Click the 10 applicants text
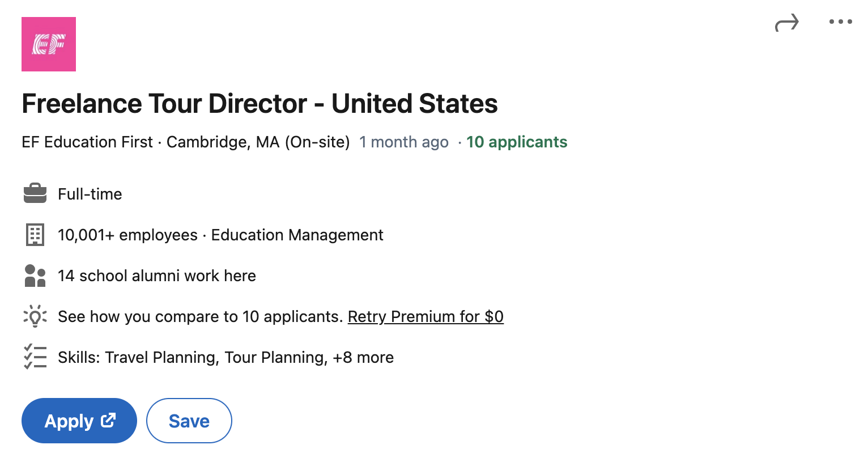 [x=517, y=142]
